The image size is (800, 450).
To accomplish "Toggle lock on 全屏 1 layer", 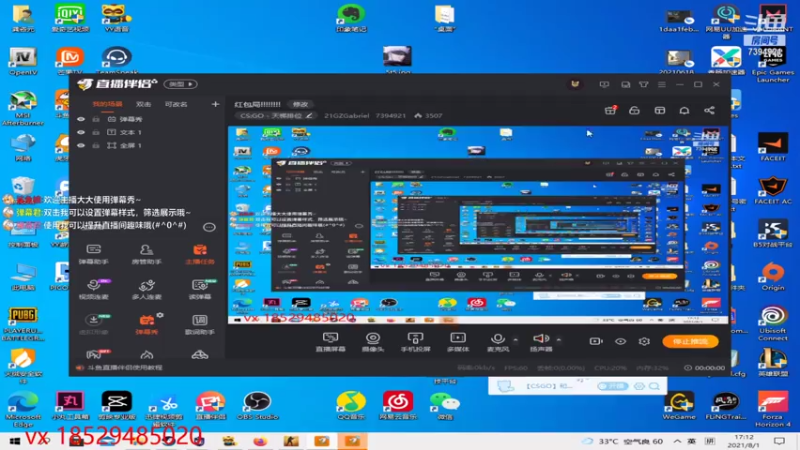I will tap(96, 145).
